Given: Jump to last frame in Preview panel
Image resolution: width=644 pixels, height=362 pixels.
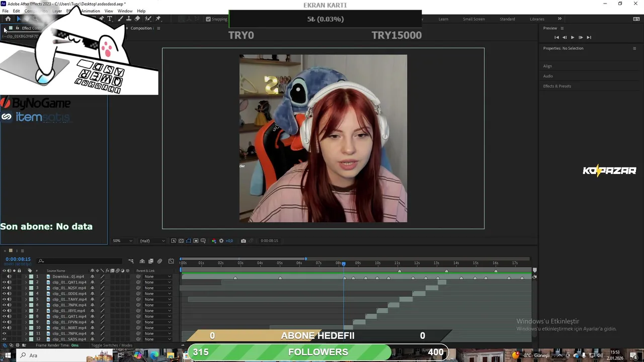Looking at the screenshot, I should [x=589, y=37].
